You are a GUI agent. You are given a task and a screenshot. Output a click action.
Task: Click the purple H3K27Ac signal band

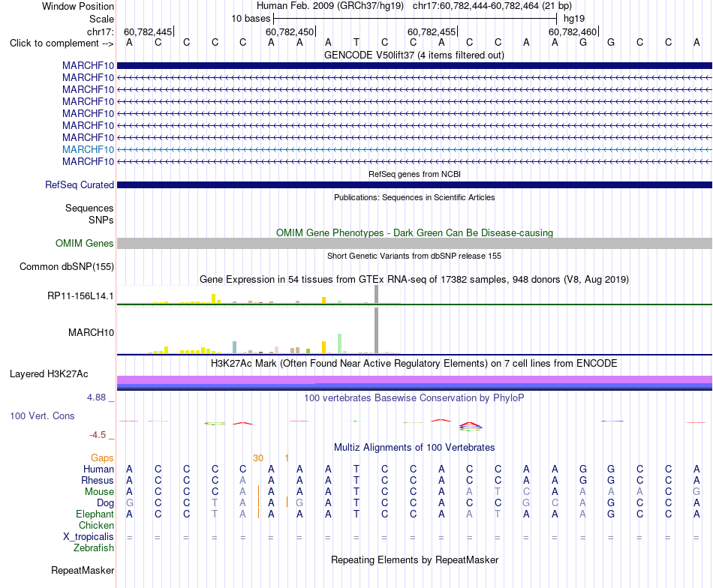pyautogui.click(x=414, y=380)
